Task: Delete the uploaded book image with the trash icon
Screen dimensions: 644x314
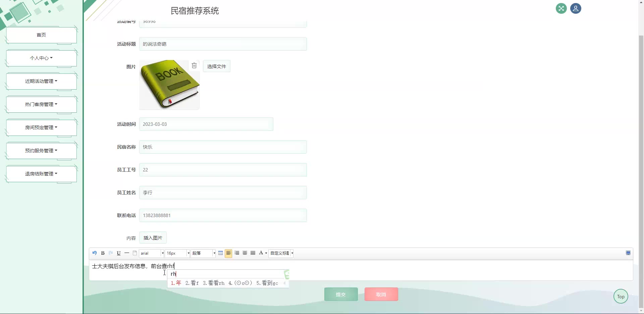Action: click(194, 65)
